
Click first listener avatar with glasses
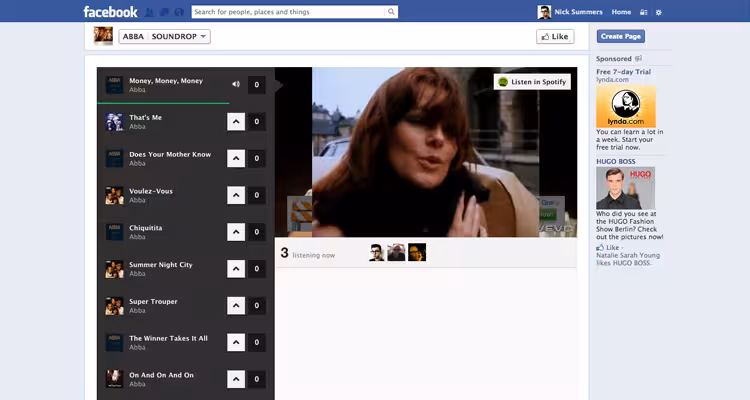[x=376, y=252]
